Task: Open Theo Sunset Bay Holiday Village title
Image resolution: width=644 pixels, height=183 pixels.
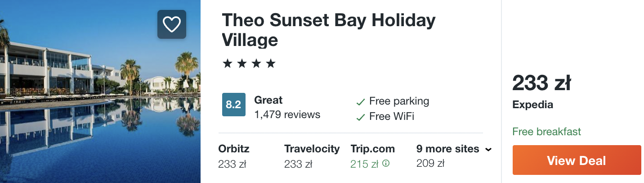Action: click(x=329, y=30)
